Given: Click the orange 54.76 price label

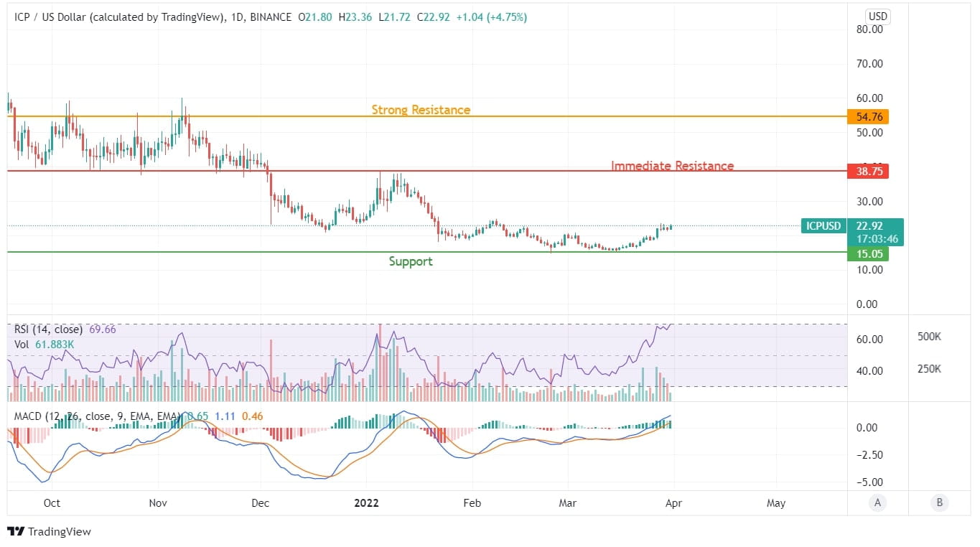Looking at the screenshot, I should [868, 116].
